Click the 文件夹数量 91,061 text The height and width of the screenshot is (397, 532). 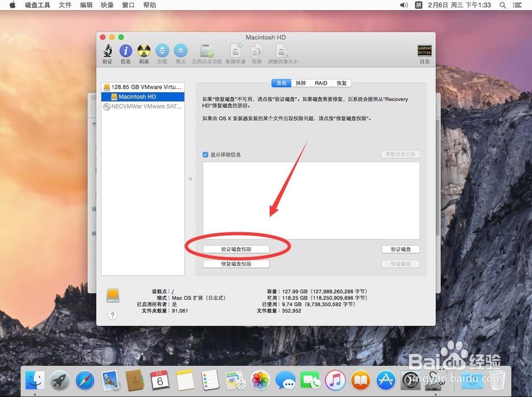coord(165,311)
